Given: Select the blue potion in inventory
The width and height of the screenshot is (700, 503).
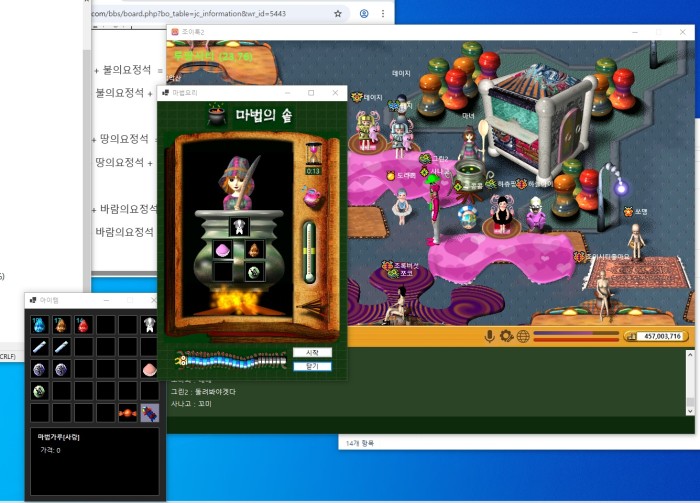Looking at the screenshot, I should pyautogui.click(x=39, y=325).
